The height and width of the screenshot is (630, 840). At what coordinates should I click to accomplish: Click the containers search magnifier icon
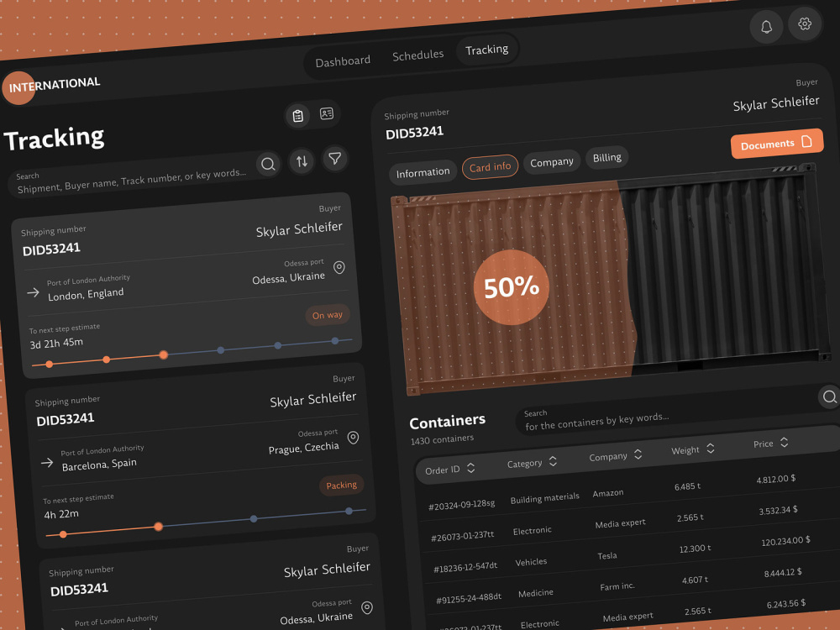pos(829,397)
